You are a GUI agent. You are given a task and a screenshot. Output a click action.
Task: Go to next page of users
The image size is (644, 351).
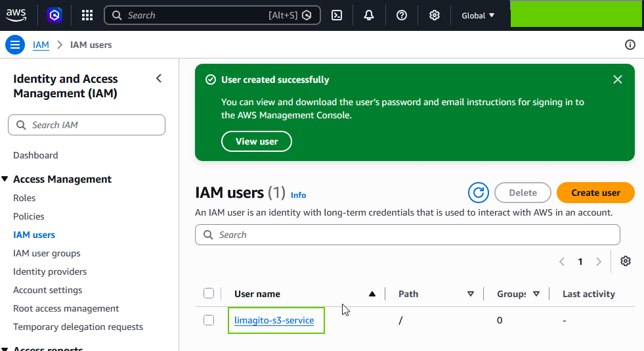pyautogui.click(x=599, y=262)
